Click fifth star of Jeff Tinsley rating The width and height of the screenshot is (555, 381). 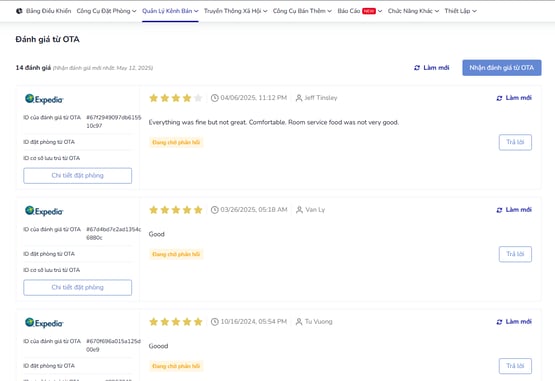coord(198,98)
